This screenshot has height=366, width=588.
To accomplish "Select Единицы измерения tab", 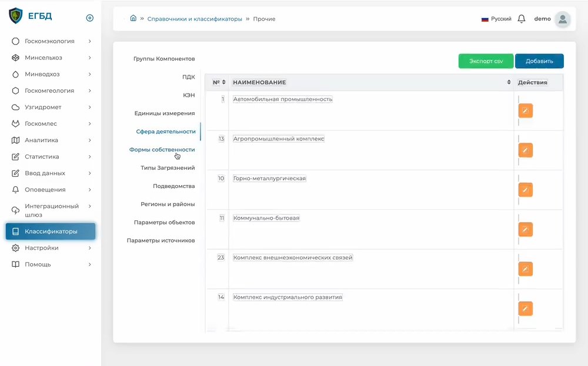I will coord(165,113).
